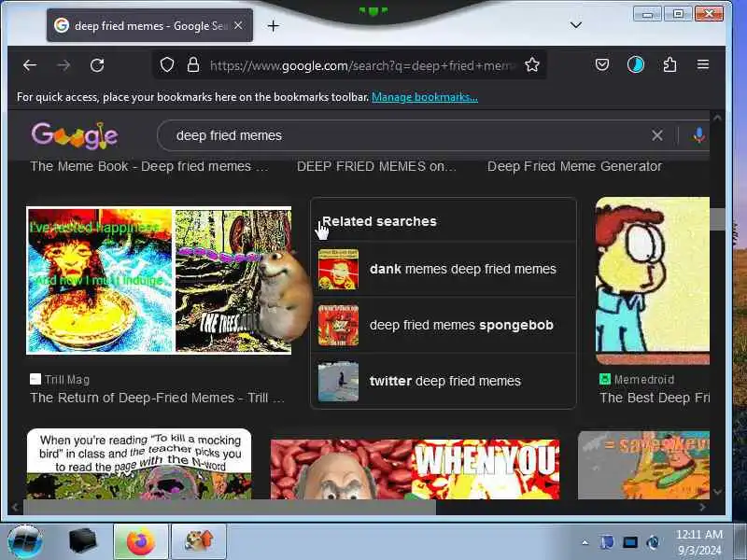Screen dimensions: 747x560
Task: List all tabs with the chevron
Action: pyautogui.click(x=576, y=25)
